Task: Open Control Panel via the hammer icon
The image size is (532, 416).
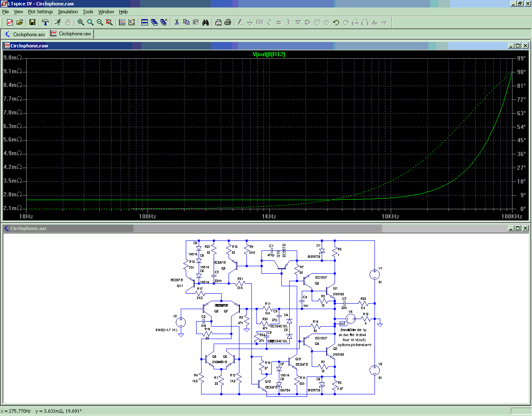Action: pyautogui.click(x=45, y=22)
